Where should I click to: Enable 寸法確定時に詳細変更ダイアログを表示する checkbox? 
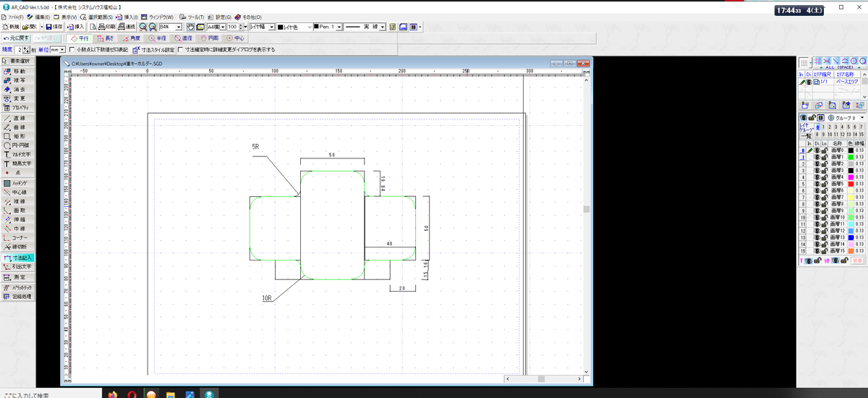[180, 50]
